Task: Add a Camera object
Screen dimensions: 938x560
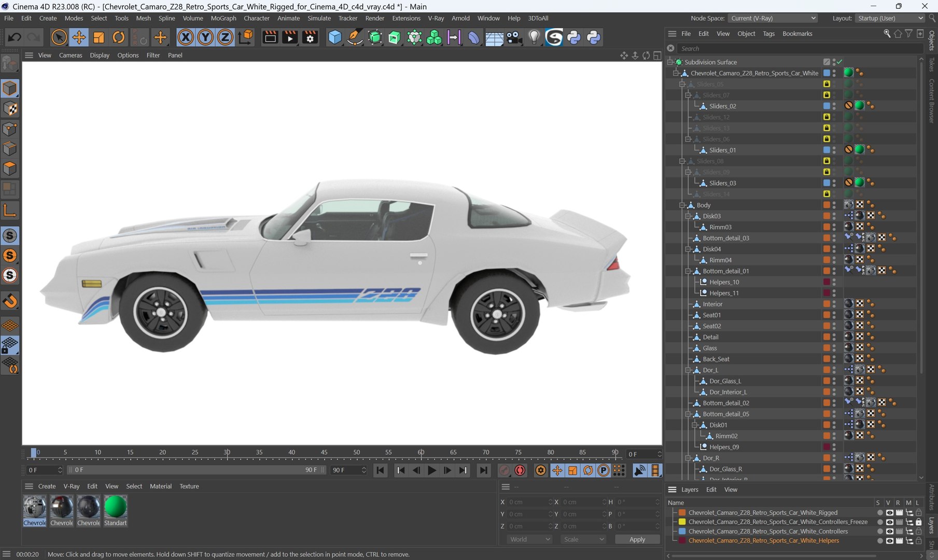Action: click(x=514, y=37)
